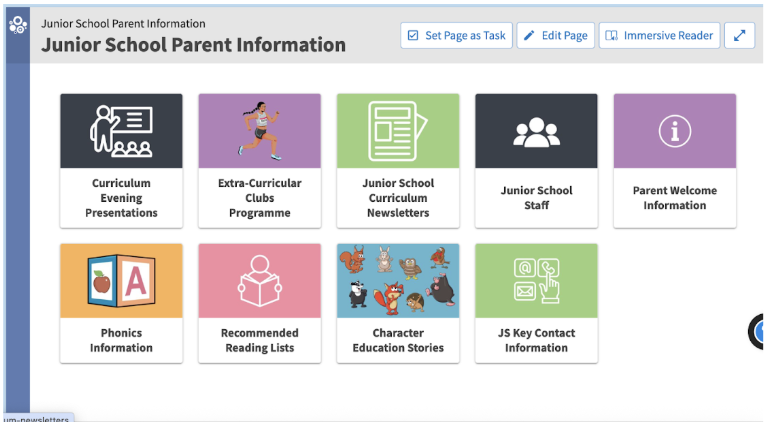770x422 pixels.
Task: Click the Junior School Parent Information breadcrumb
Action: point(123,24)
